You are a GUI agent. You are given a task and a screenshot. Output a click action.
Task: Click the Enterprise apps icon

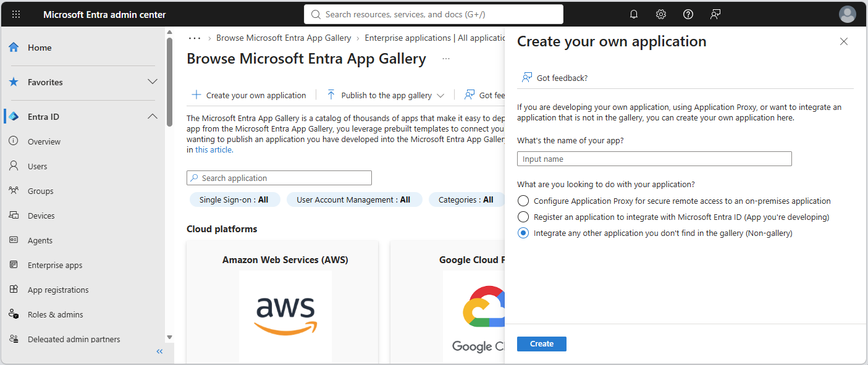pyautogui.click(x=14, y=265)
